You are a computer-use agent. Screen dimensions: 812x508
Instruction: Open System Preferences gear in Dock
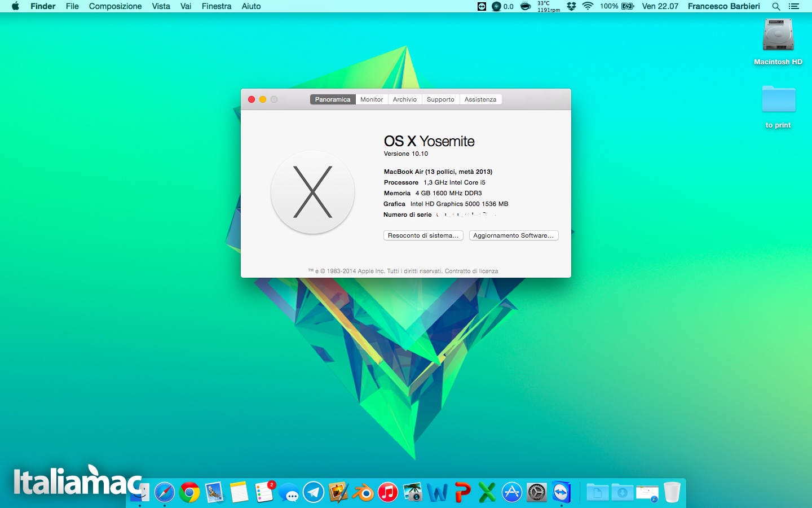[x=537, y=492]
